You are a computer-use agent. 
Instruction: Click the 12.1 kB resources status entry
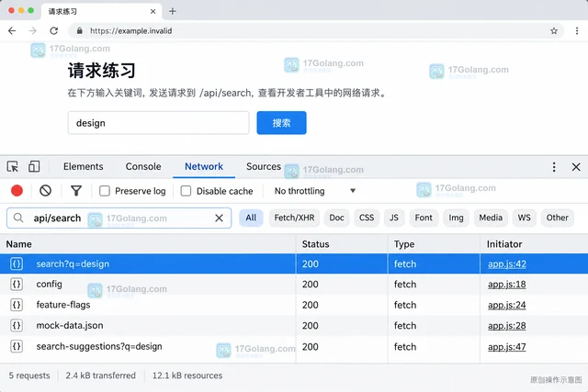(187, 375)
